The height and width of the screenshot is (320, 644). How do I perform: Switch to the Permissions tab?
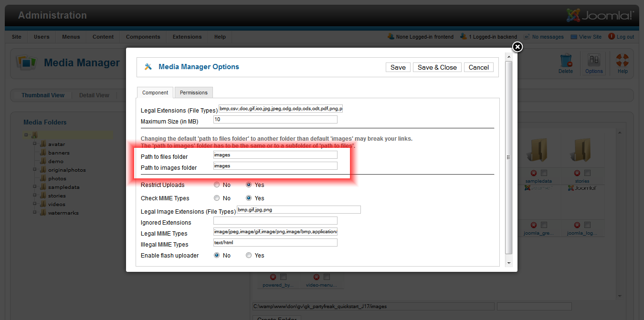pos(193,93)
